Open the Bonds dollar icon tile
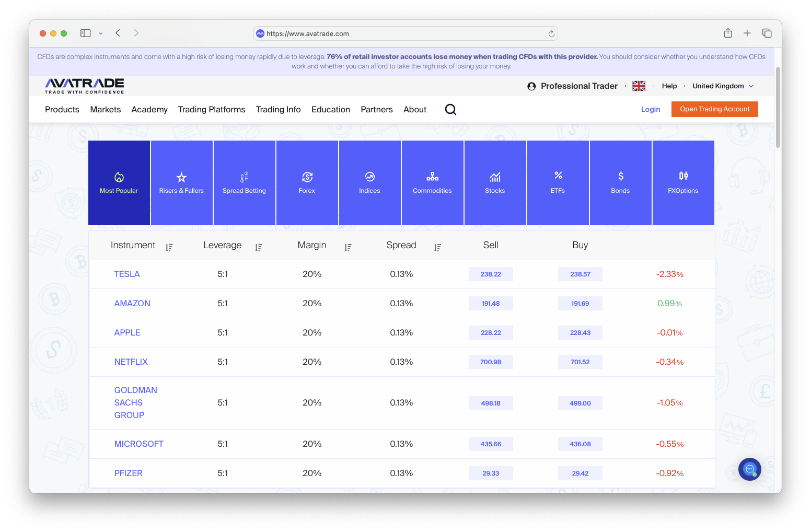 click(x=620, y=183)
